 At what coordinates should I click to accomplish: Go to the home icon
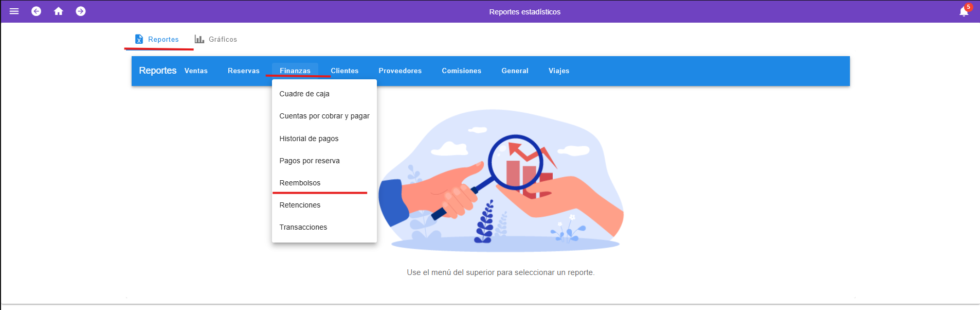pos(59,11)
